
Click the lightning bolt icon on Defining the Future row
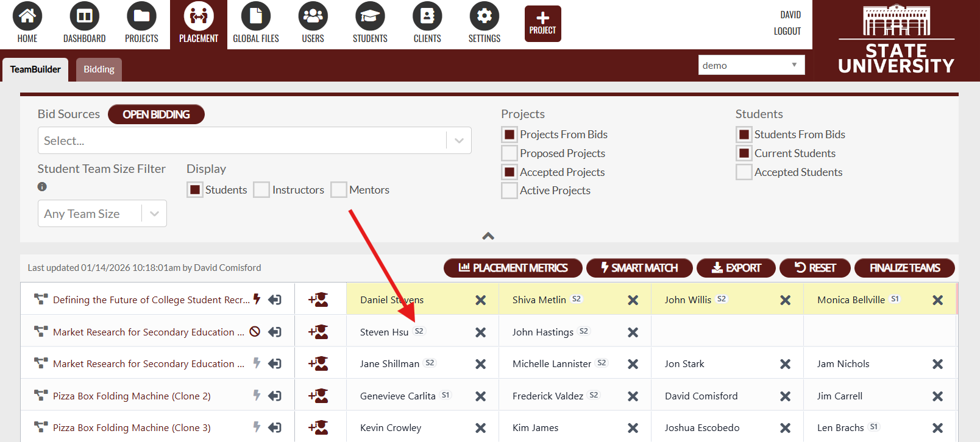[x=257, y=299]
